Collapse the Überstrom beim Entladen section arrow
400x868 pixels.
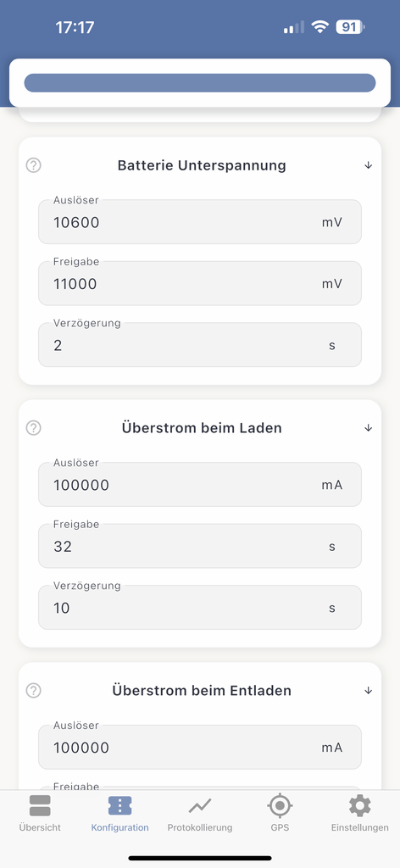369,690
